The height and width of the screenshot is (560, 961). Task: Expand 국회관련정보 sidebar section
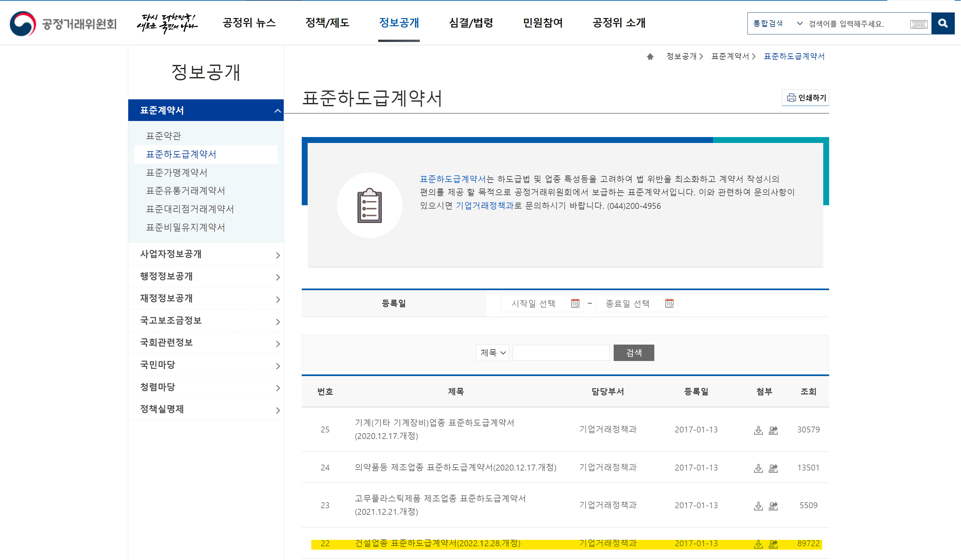tap(206, 343)
